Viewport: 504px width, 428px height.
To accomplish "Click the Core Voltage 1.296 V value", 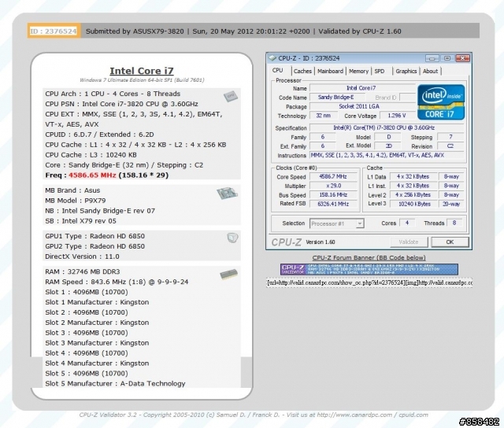I will (x=397, y=116).
